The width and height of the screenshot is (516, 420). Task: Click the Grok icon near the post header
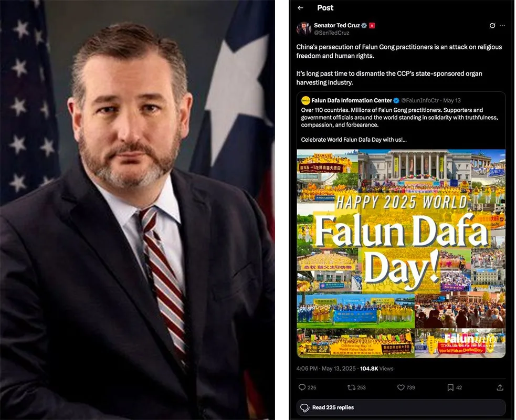(x=492, y=26)
